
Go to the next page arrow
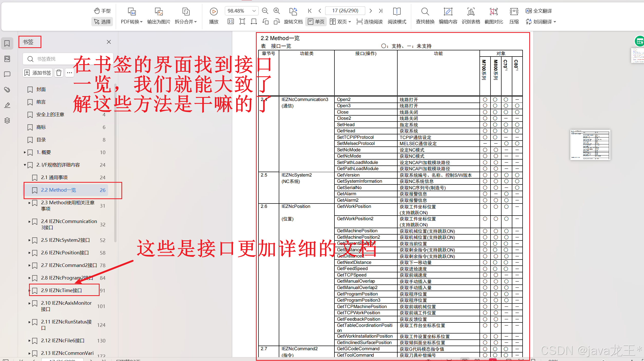click(x=370, y=11)
